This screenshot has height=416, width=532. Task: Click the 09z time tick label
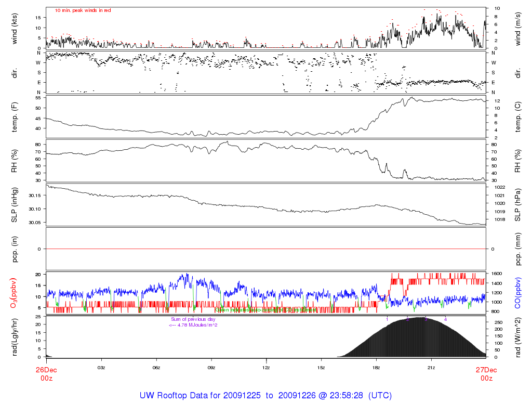(211, 368)
